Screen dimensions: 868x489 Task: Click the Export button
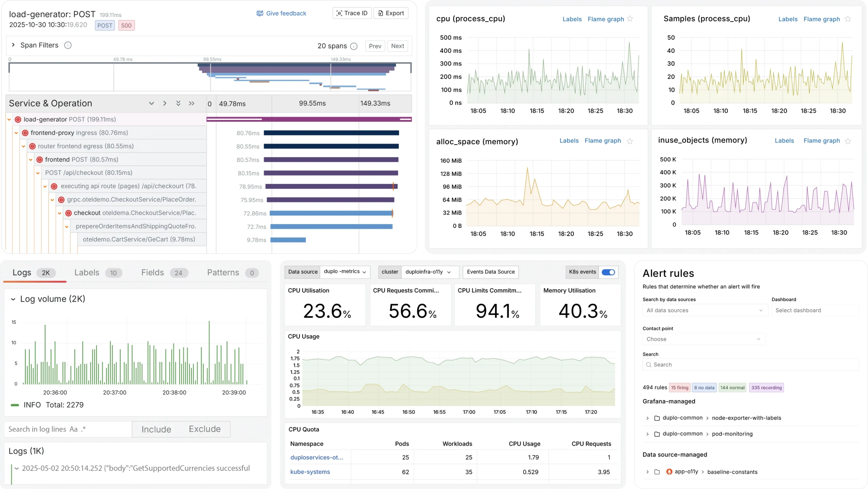tap(391, 13)
